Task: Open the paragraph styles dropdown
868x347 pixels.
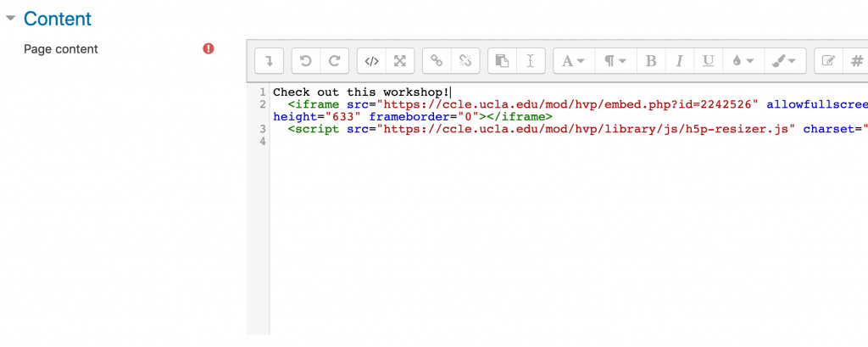Action: [615, 61]
